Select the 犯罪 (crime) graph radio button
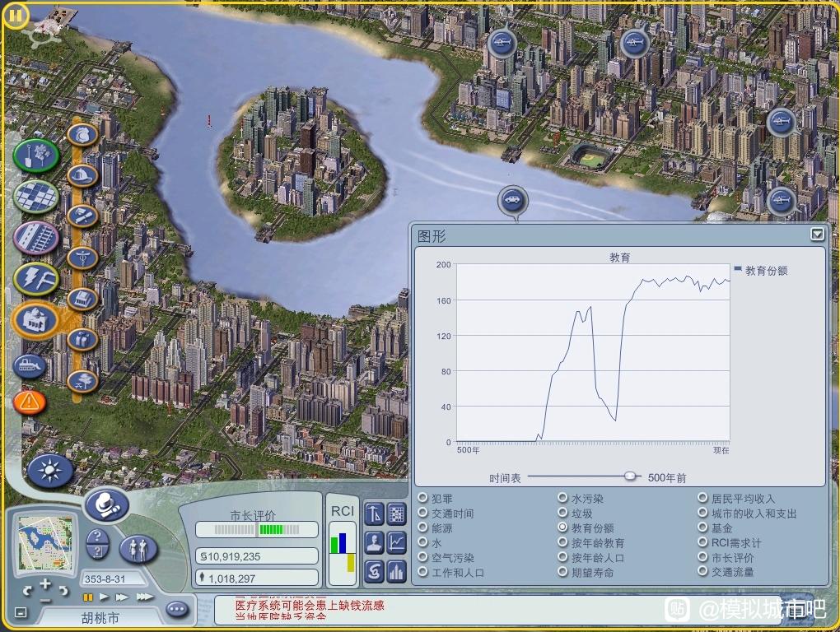The height and width of the screenshot is (632, 840). pyautogui.click(x=423, y=498)
